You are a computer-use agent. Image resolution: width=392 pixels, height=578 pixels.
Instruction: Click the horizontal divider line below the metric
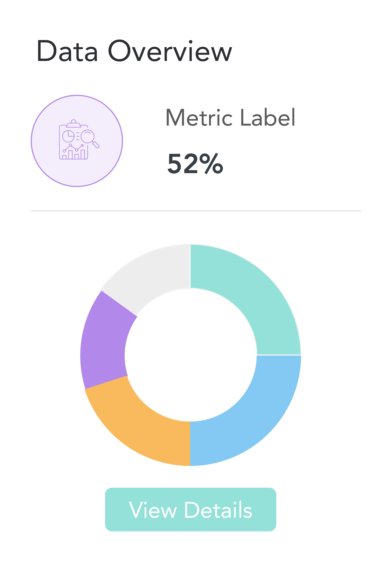(x=196, y=211)
